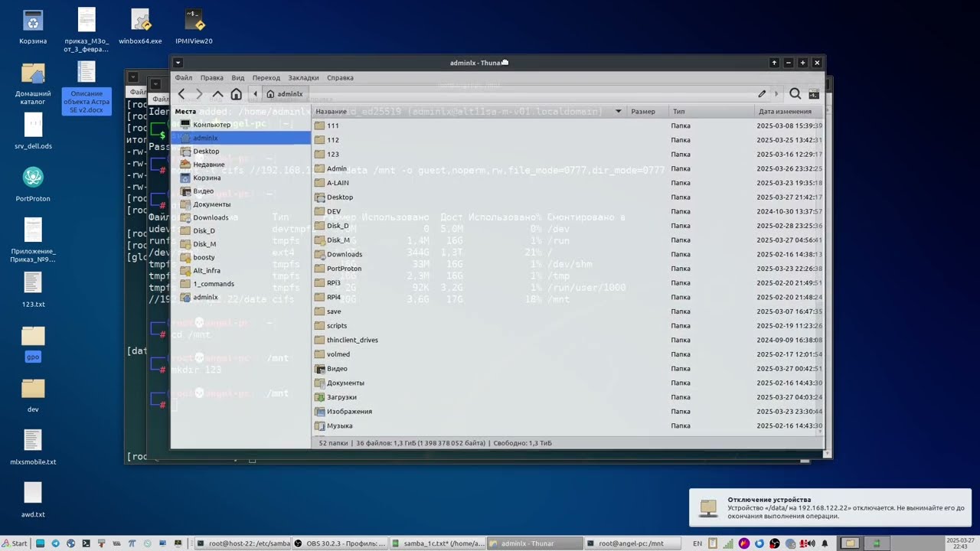This screenshot has width=980, height=551.
Task: Open boosty bookmark in the sidebar
Action: pos(240,257)
